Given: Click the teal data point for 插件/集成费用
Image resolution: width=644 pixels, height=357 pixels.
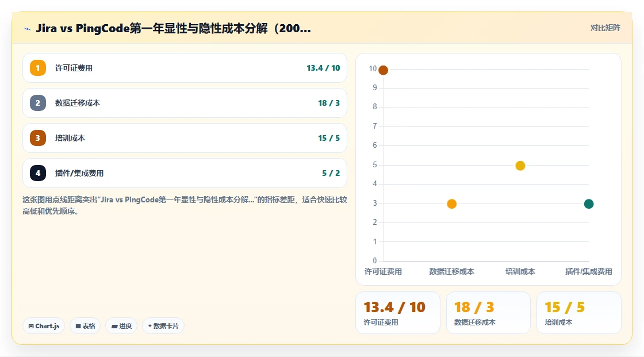Looking at the screenshot, I should [589, 204].
